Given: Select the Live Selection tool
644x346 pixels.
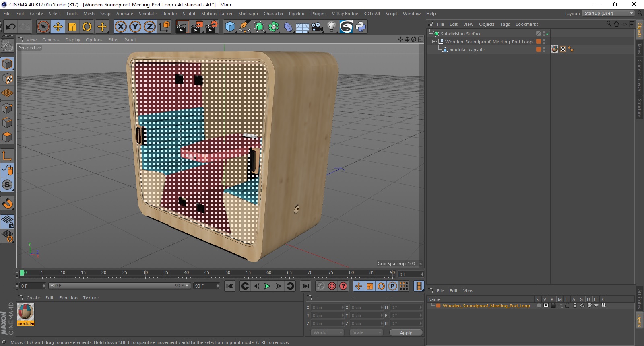Looking at the screenshot, I should 43,27.
